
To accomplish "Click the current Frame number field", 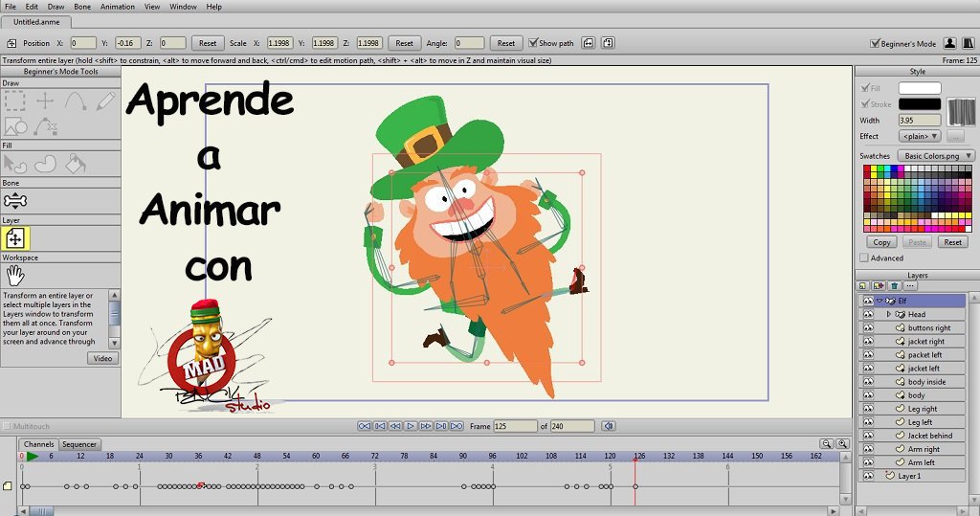I will [x=515, y=426].
